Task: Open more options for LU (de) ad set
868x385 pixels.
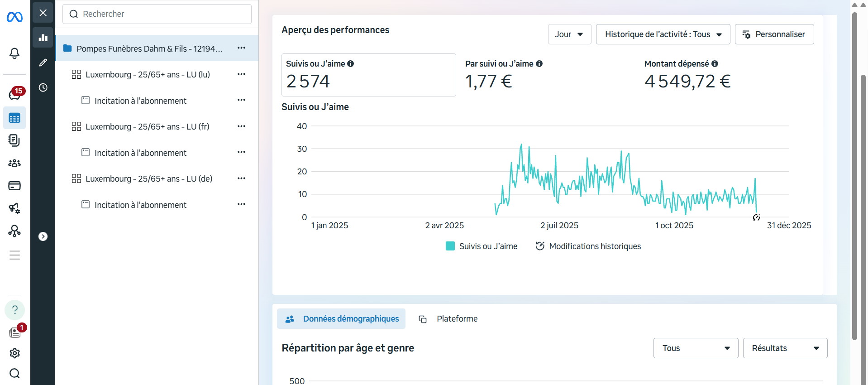Action: (x=242, y=178)
